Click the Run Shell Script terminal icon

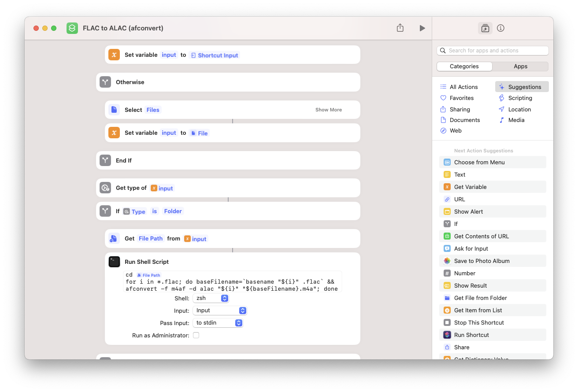pos(114,262)
